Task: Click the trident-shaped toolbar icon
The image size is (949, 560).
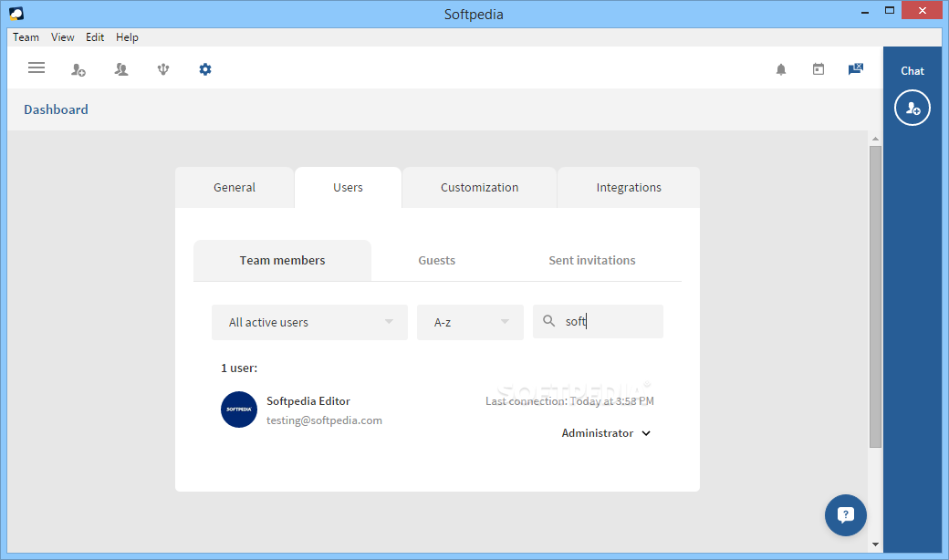Action: coord(162,69)
